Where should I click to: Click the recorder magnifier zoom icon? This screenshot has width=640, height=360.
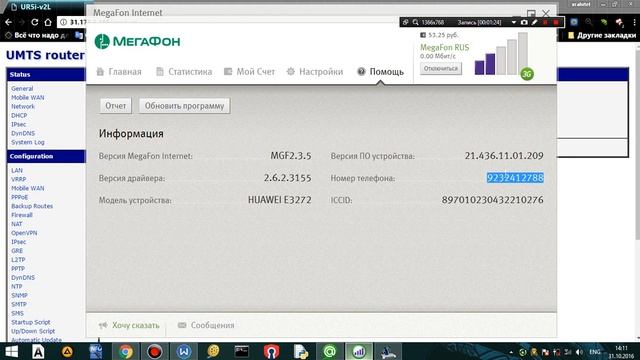pos(416,22)
